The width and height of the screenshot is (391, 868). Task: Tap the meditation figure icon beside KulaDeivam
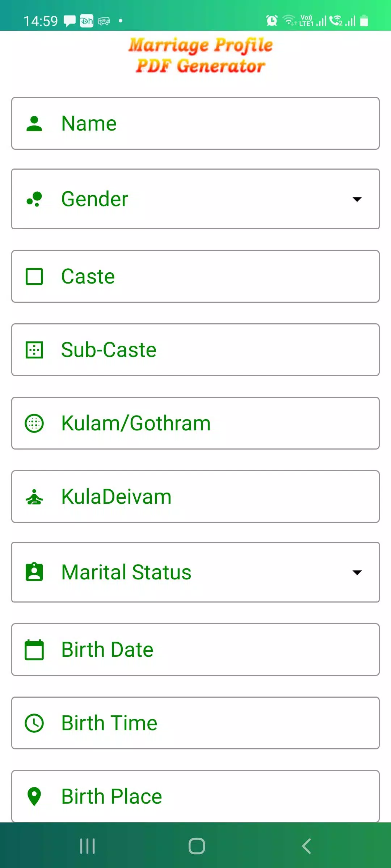pos(34,497)
